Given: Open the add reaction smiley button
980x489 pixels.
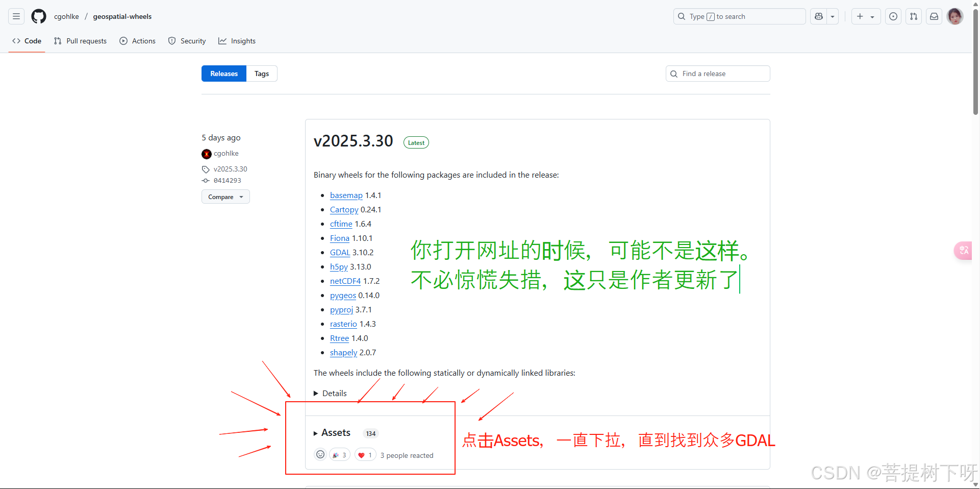Looking at the screenshot, I should [320, 454].
